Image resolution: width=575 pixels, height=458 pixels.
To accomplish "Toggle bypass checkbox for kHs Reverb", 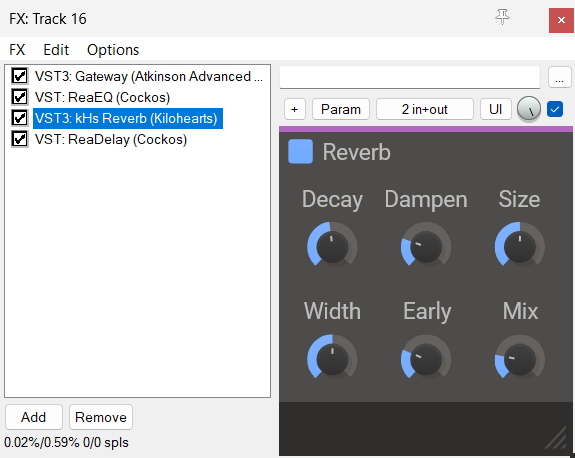I will pos(19,118).
